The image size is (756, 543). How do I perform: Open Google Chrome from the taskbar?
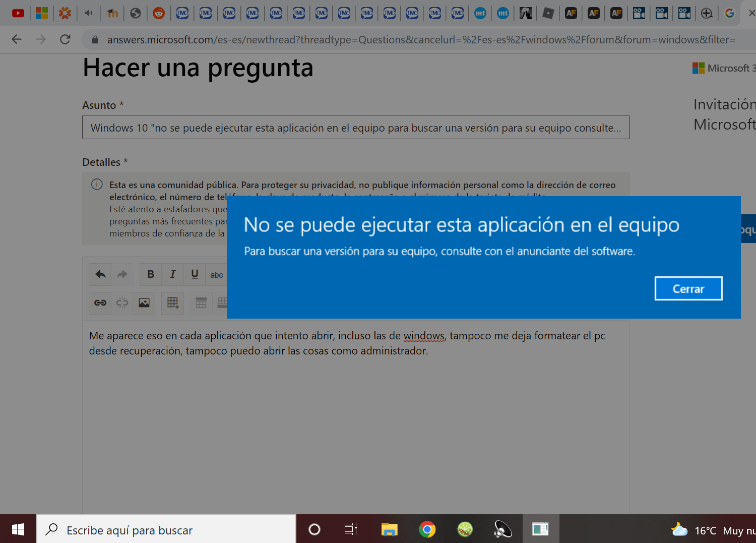[x=427, y=529]
